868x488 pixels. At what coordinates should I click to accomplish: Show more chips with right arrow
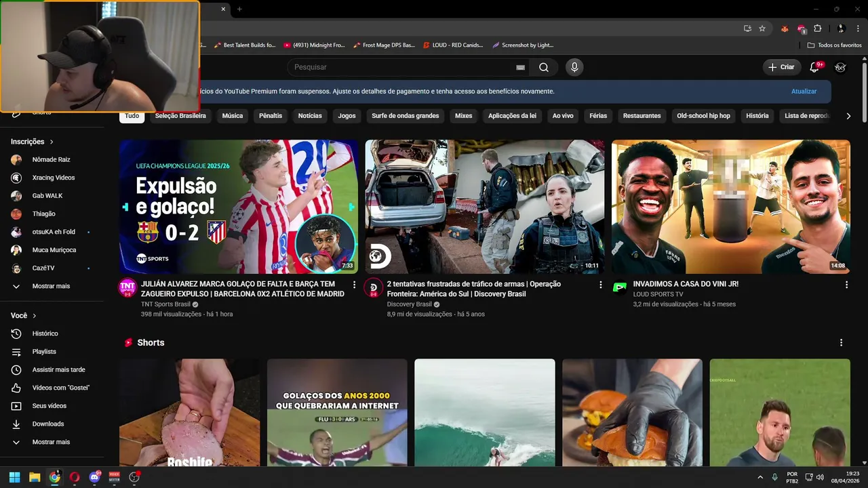pyautogui.click(x=848, y=116)
